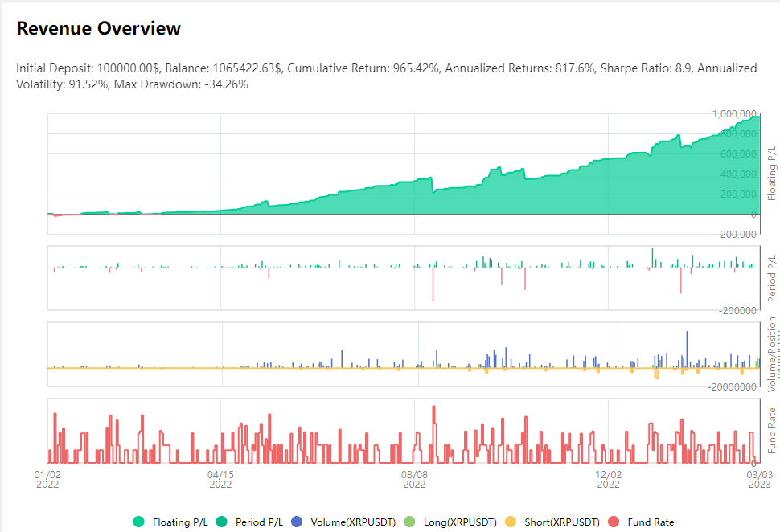Click the green Floating P/L legend circle
Screen dimensions: 780x532
click(x=139, y=522)
